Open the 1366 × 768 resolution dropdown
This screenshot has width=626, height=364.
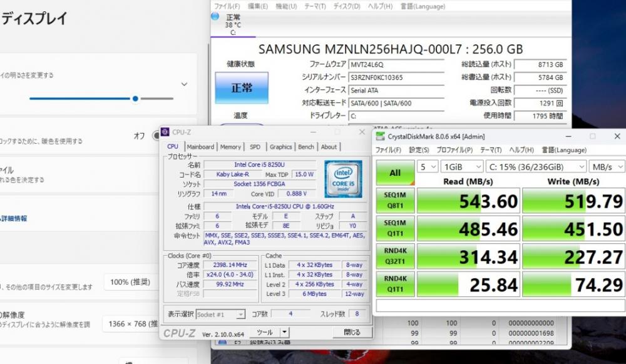[x=131, y=324]
